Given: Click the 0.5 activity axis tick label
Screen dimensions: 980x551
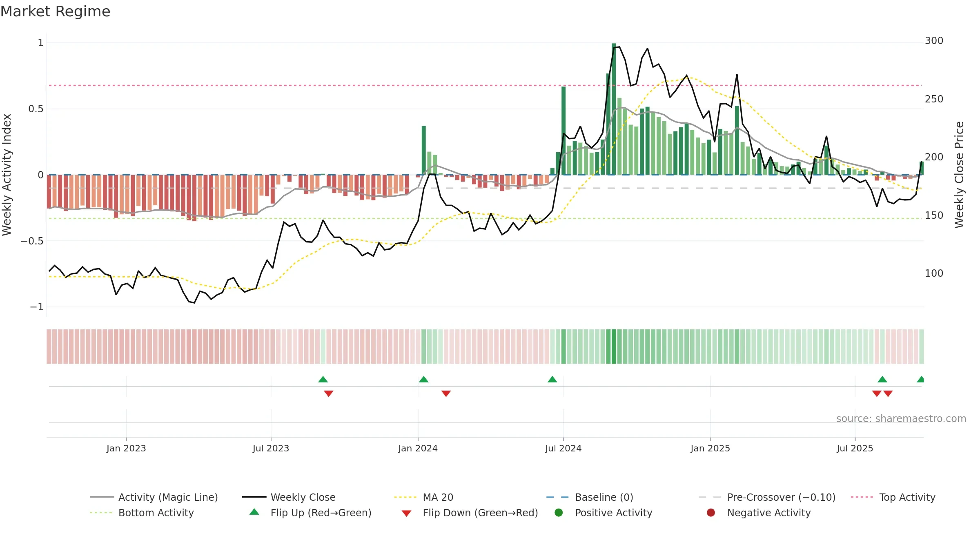Looking at the screenshot, I should point(36,109).
